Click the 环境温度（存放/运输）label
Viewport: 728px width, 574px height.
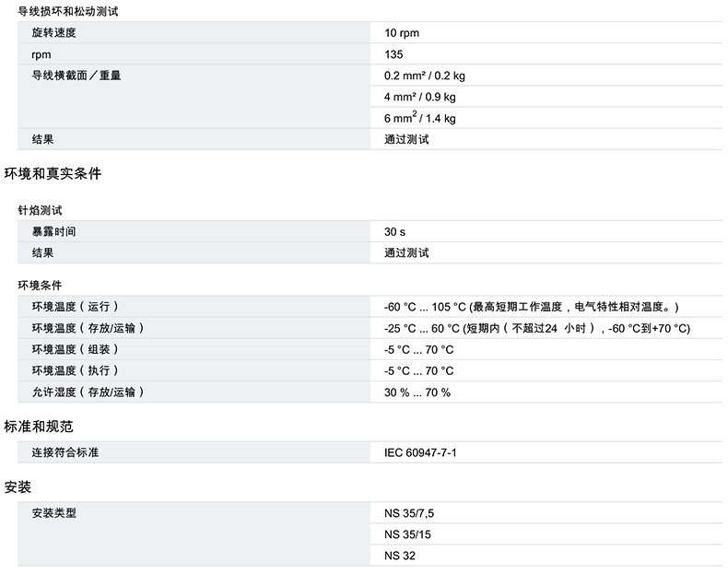(88, 328)
